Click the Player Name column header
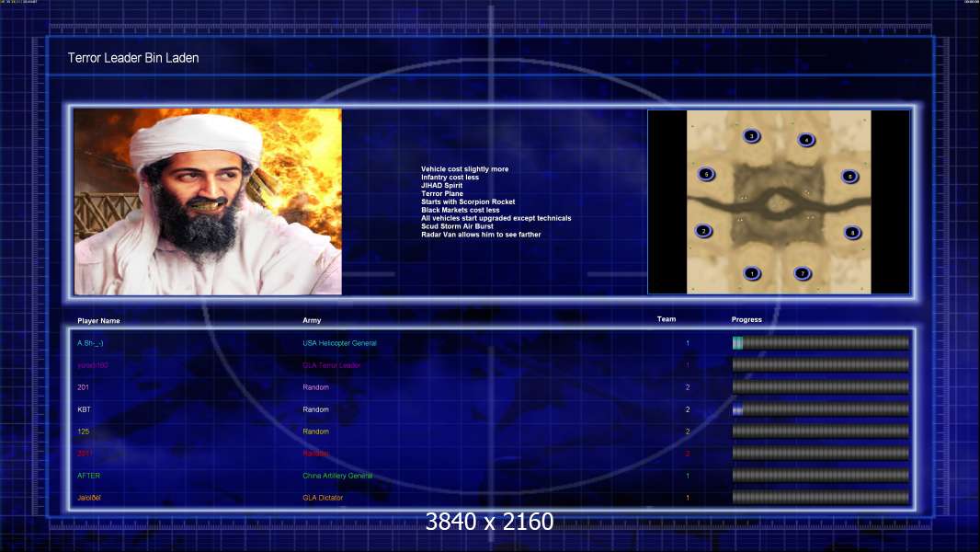Screen dimensions: 980x552 click(x=98, y=321)
